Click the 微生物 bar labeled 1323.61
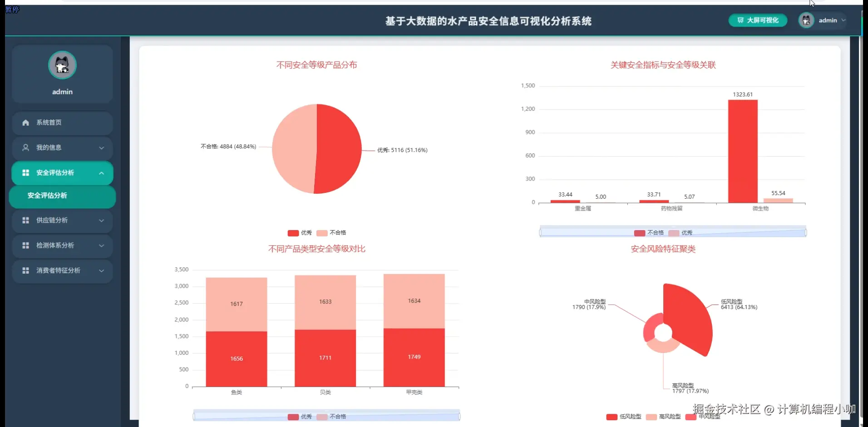 [743, 151]
